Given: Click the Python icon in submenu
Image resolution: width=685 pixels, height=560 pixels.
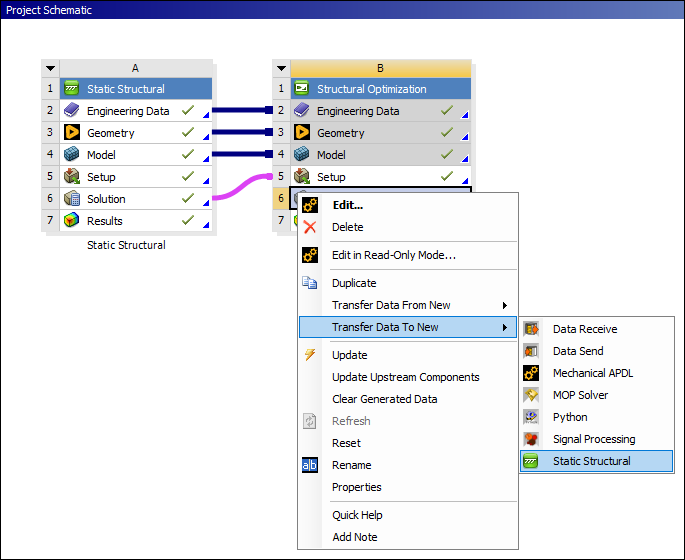Looking at the screenshot, I should (531, 417).
